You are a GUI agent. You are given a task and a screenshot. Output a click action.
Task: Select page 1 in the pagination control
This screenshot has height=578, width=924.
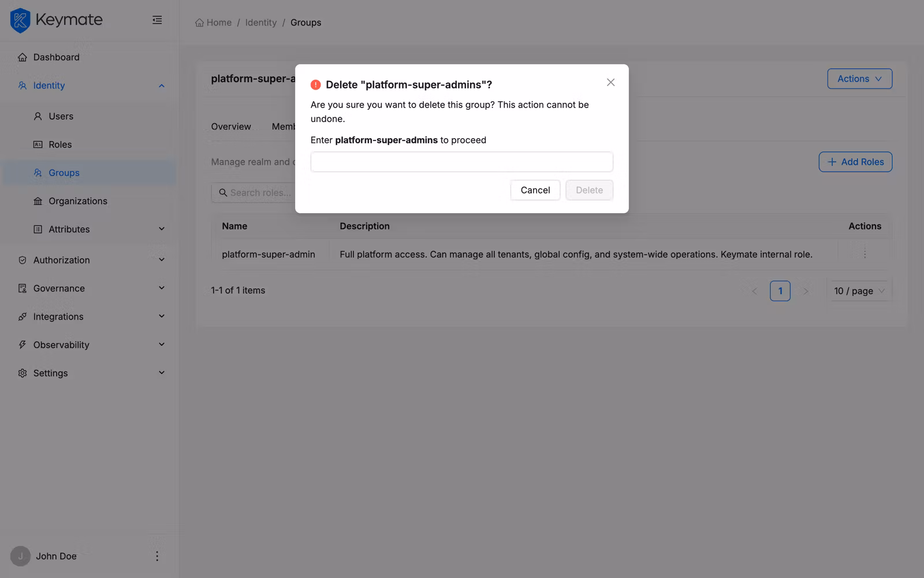click(780, 291)
